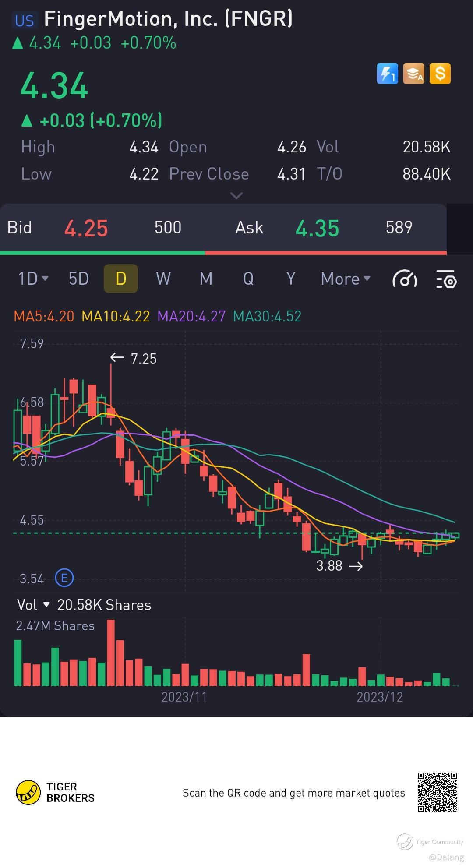Tap the bid size 500
The width and height of the screenshot is (473, 868).
point(168,227)
